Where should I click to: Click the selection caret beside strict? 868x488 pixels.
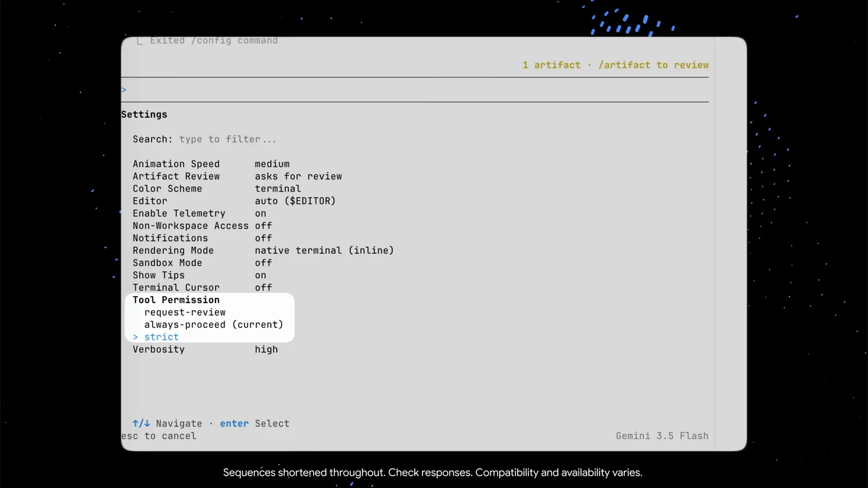pos(136,337)
